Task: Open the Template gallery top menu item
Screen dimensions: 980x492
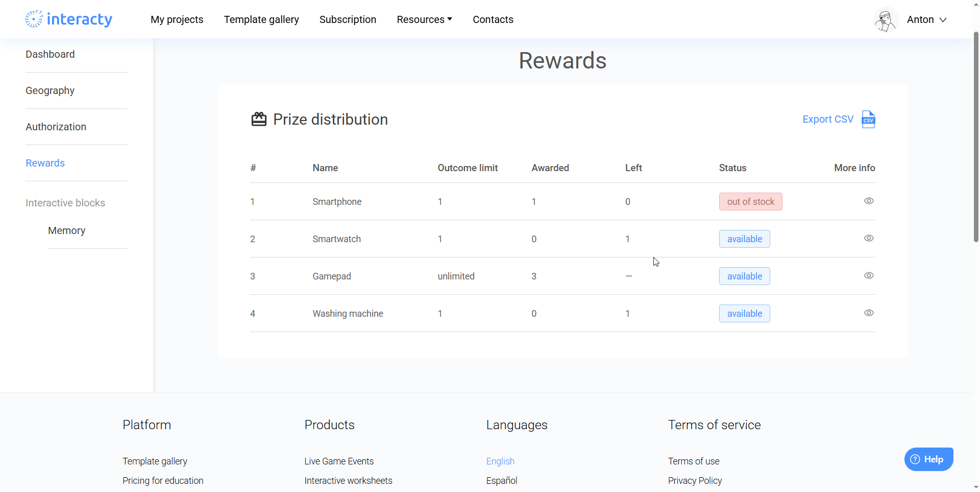Action: [261, 19]
